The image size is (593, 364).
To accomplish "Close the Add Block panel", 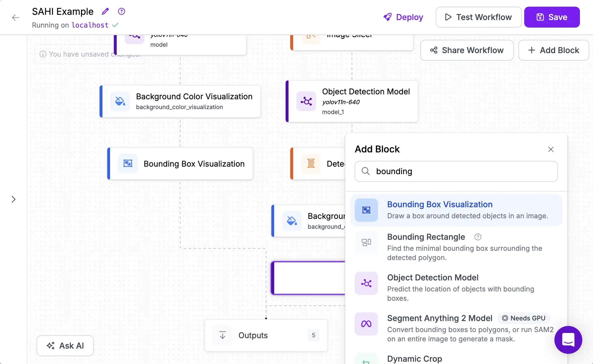I will click(551, 149).
